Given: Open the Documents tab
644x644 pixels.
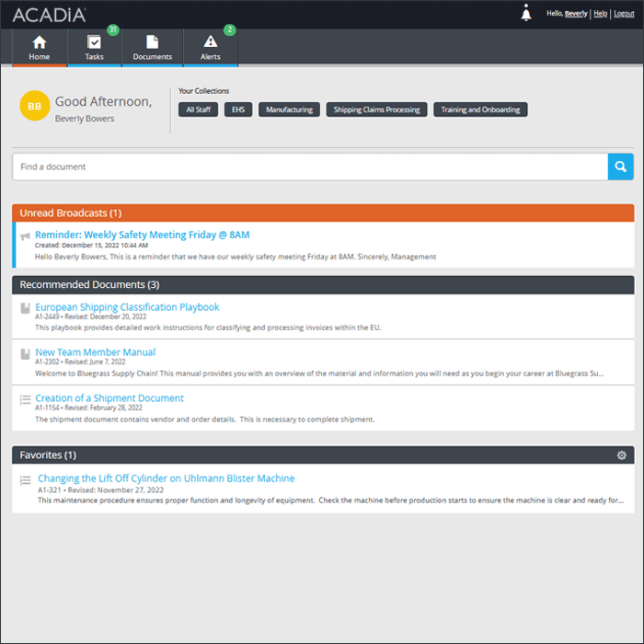Looking at the screenshot, I should (x=153, y=47).
